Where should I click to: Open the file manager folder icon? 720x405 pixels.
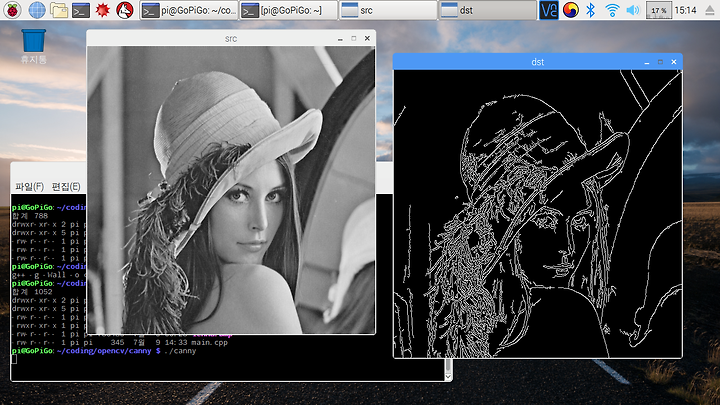59,10
